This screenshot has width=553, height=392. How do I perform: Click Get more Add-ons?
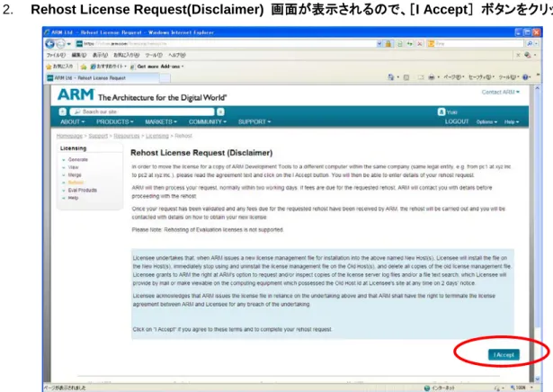[x=157, y=67]
